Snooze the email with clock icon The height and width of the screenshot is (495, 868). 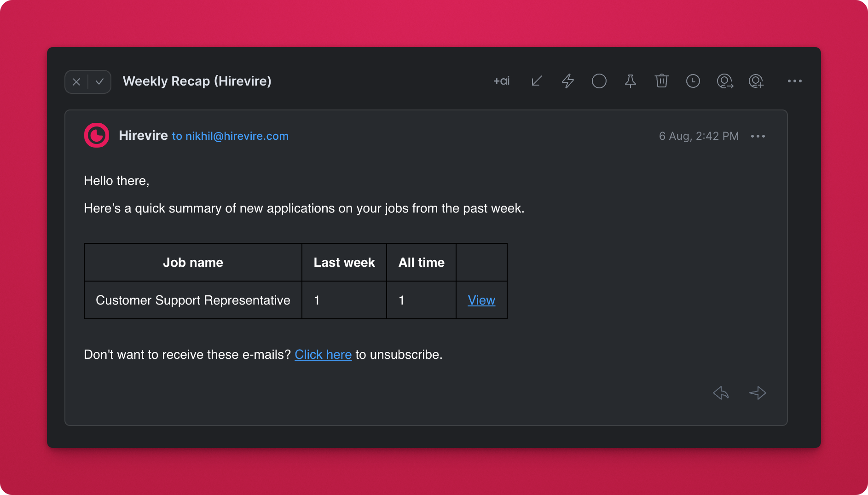[x=693, y=81]
